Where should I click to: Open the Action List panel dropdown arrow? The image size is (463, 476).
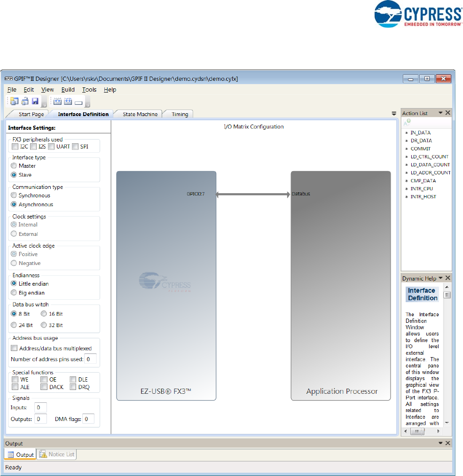tap(440, 113)
